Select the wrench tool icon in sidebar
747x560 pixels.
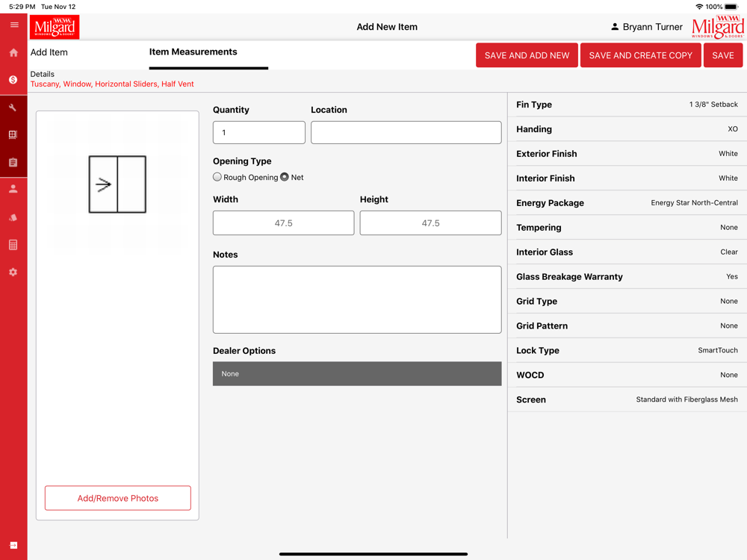point(13,108)
